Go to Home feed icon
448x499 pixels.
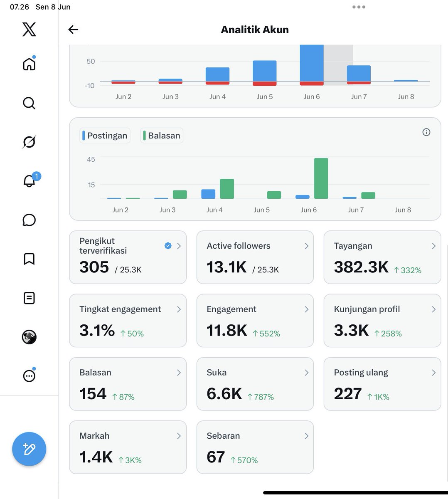(x=29, y=64)
